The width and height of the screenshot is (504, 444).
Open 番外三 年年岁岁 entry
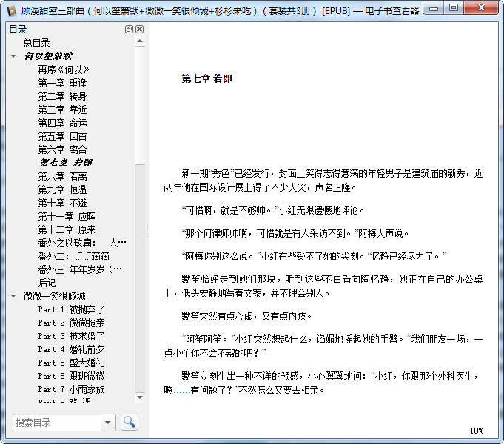click(x=80, y=269)
